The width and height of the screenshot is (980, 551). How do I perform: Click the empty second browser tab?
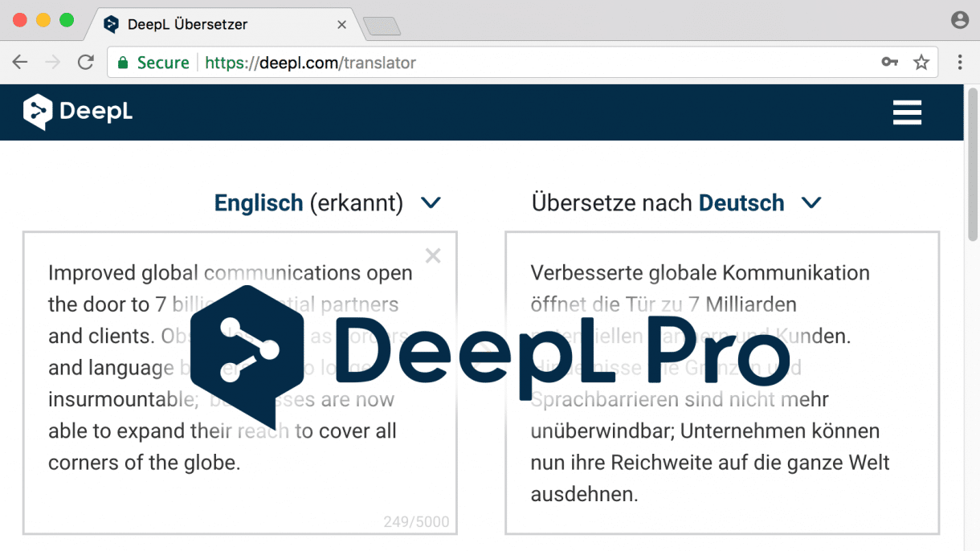[x=382, y=24]
